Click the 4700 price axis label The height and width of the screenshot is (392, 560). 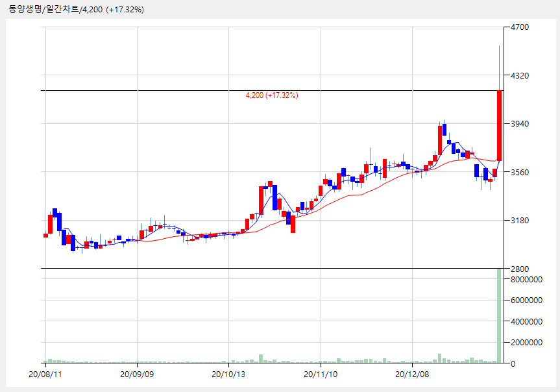tap(520, 27)
